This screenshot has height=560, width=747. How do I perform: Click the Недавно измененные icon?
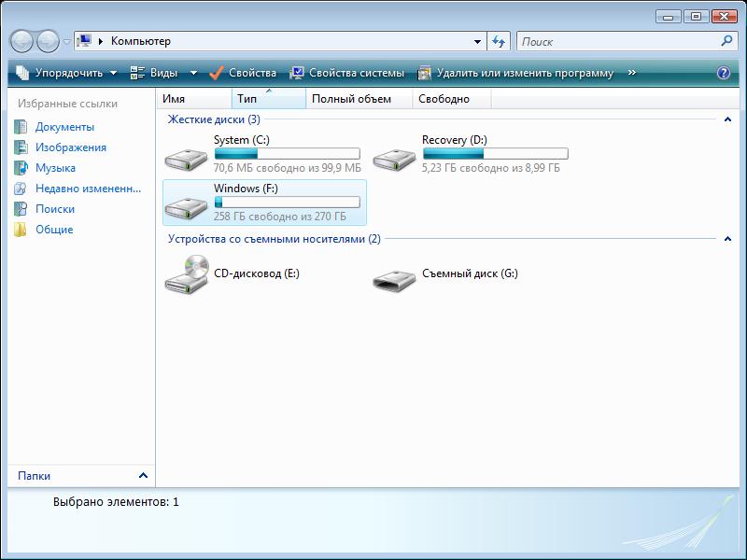[21, 189]
